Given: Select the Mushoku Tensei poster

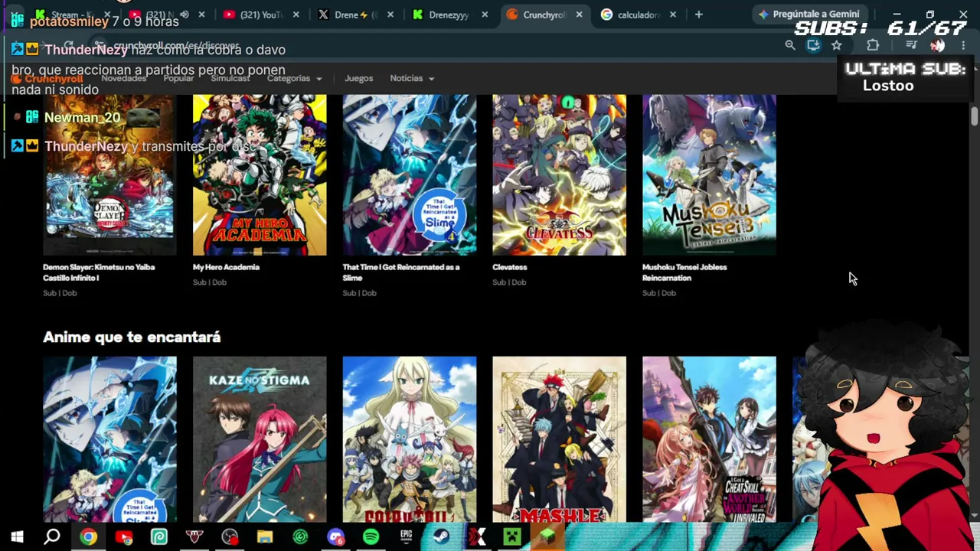Looking at the screenshot, I should coord(709,175).
